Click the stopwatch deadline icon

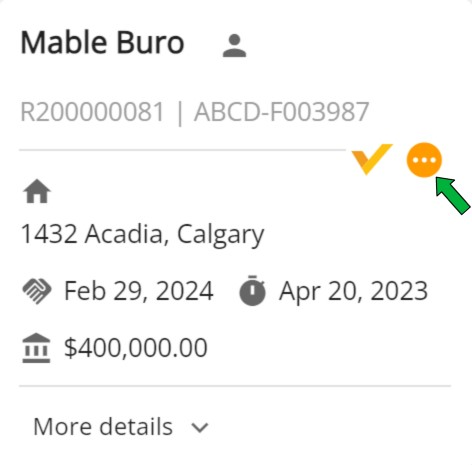(x=252, y=290)
